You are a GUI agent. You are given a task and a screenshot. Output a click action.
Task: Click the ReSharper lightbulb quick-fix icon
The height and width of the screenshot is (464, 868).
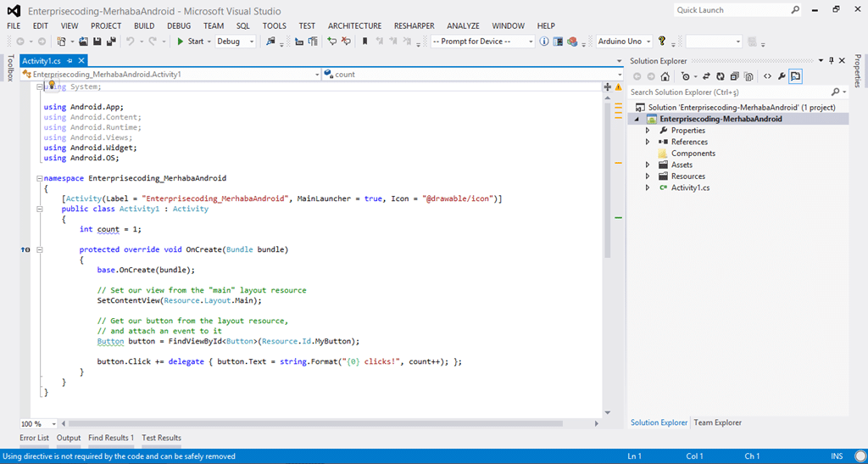click(52, 85)
